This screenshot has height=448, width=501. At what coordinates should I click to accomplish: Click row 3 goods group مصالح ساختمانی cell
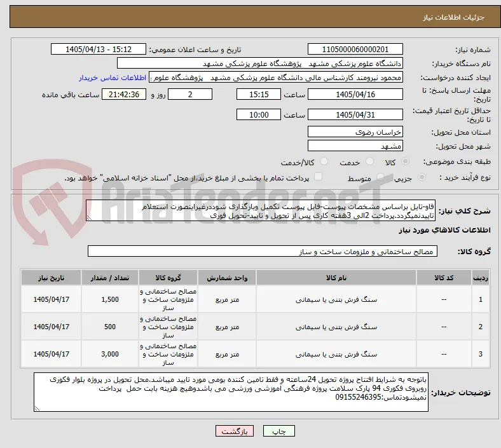pos(168,354)
